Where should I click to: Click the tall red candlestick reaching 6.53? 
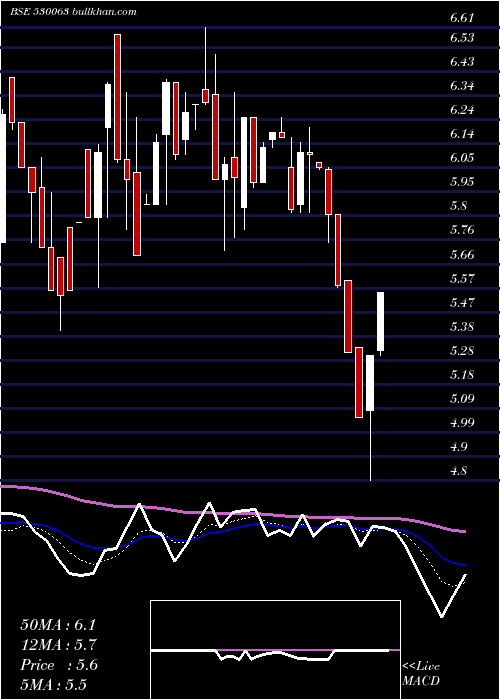coord(117,97)
